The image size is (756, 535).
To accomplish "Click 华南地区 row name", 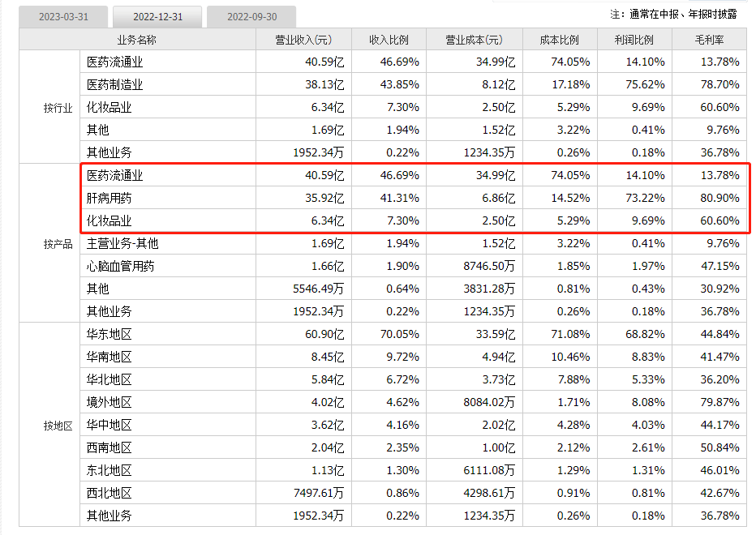I will 109,357.
